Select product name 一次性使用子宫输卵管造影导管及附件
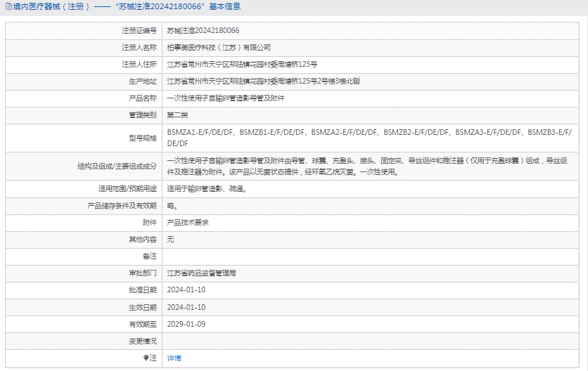The height and width of the screenshot is (371, 588). point(225,98)
